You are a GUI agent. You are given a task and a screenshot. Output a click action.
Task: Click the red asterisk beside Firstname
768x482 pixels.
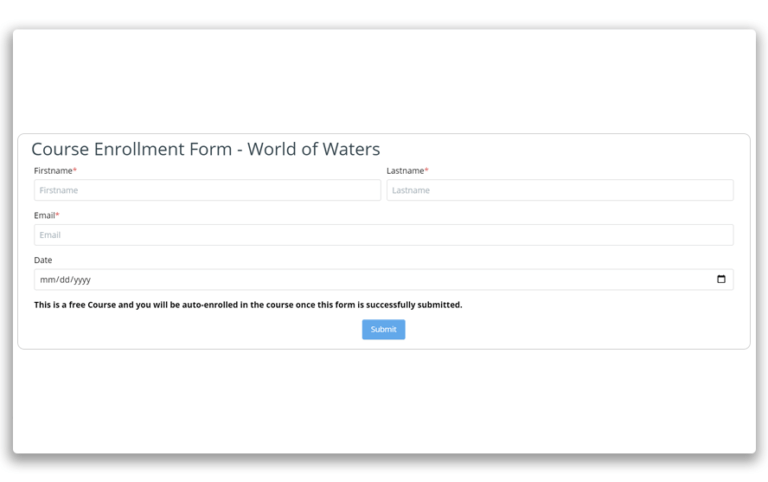point(75,171)
